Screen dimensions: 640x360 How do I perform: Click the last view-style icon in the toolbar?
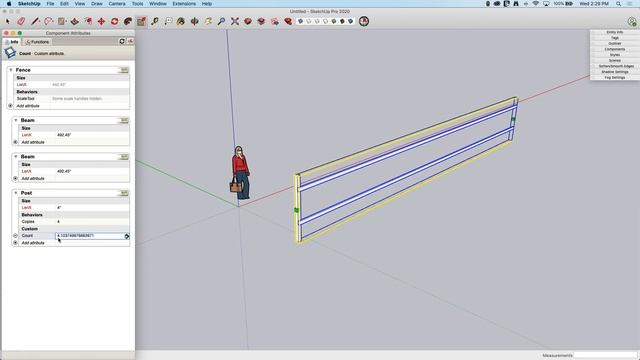coord(351,21)
